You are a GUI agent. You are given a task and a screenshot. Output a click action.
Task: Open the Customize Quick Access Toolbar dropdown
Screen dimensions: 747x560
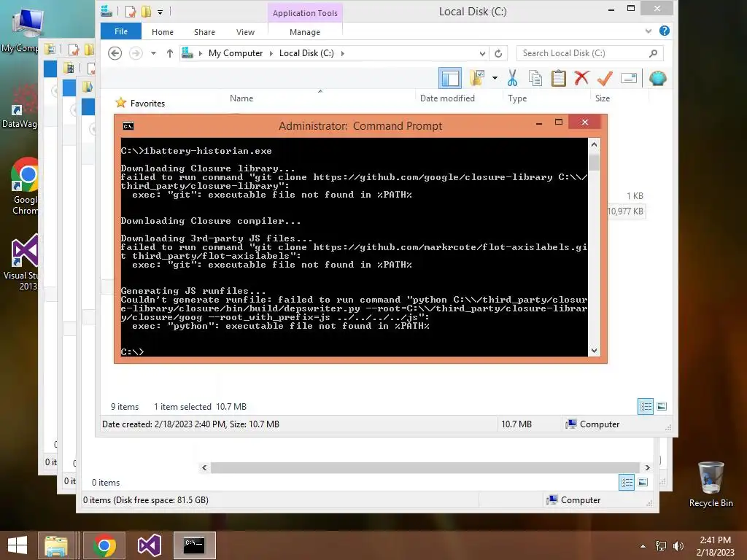[x=160, y=12]
